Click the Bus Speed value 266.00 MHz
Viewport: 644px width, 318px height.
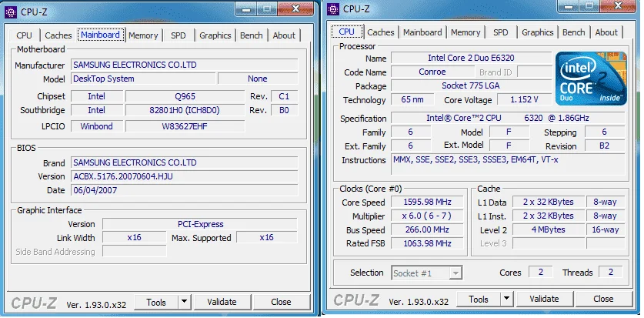point(427,229)
